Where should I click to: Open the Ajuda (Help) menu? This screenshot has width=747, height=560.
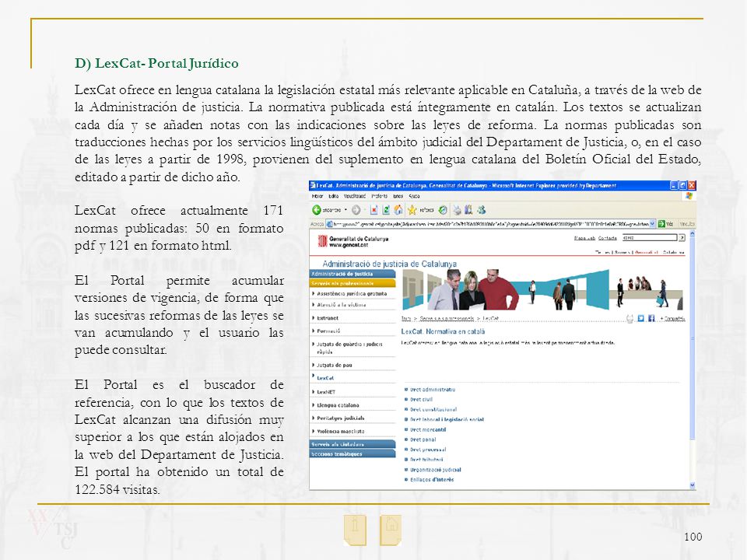coord(414,196)
